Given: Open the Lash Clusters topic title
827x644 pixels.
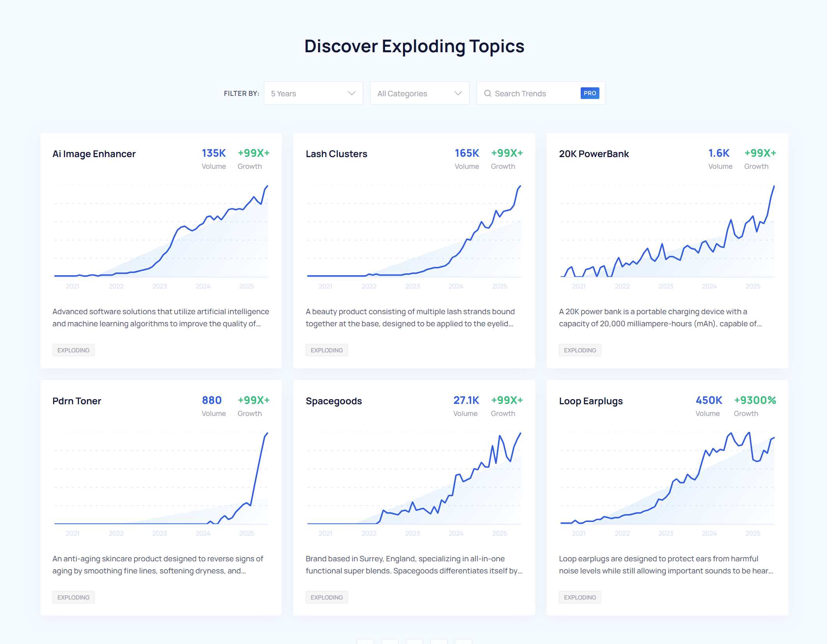Looking at the screenshot, I should (x=336, y=154).
